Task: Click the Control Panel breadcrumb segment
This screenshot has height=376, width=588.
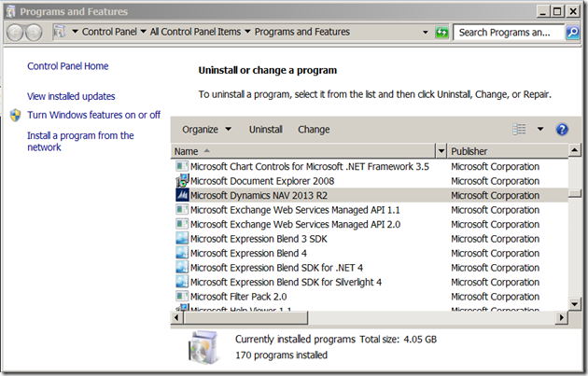Action: [x=109, y=32]
